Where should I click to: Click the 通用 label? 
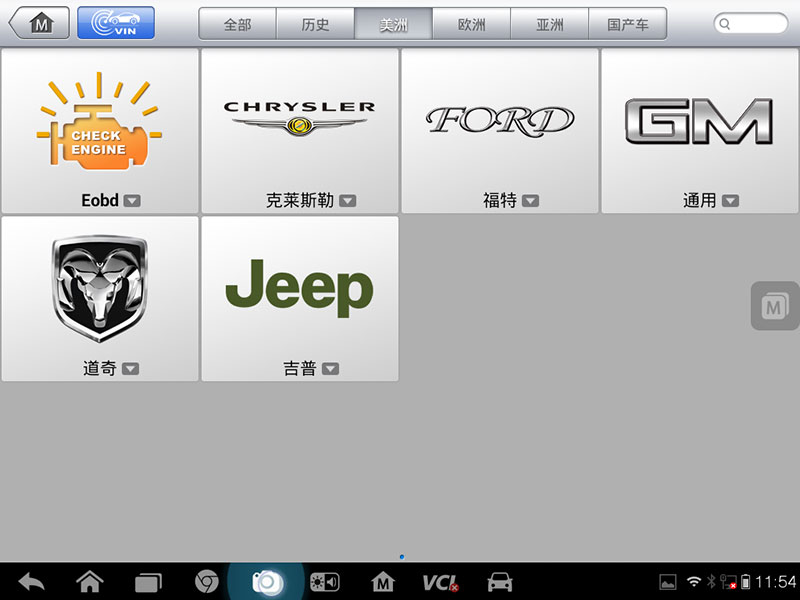tap(699, 200)
